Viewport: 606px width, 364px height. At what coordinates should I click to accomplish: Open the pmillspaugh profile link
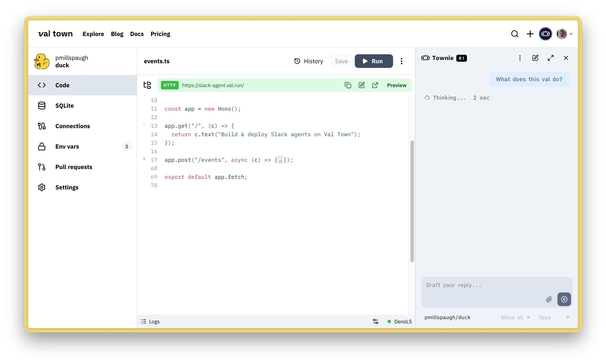[72, 58]
